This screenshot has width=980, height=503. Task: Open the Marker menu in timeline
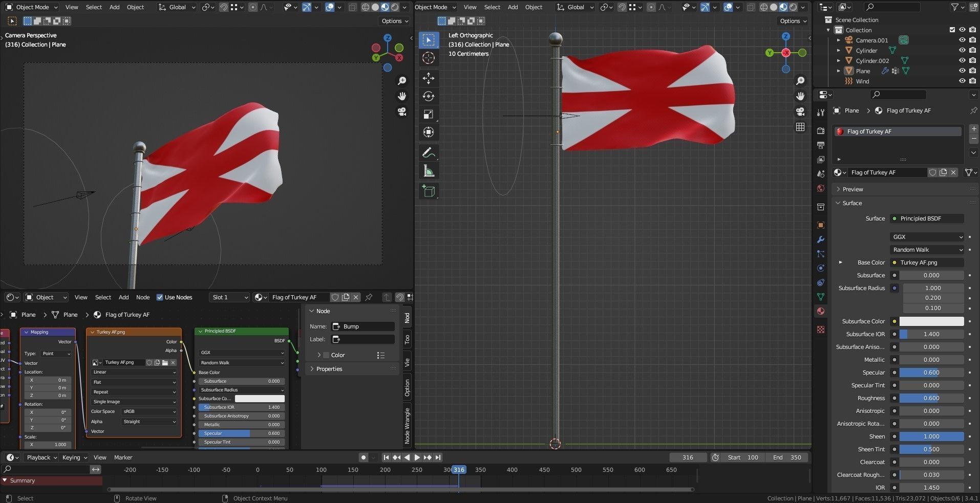(x=123, y=457)
